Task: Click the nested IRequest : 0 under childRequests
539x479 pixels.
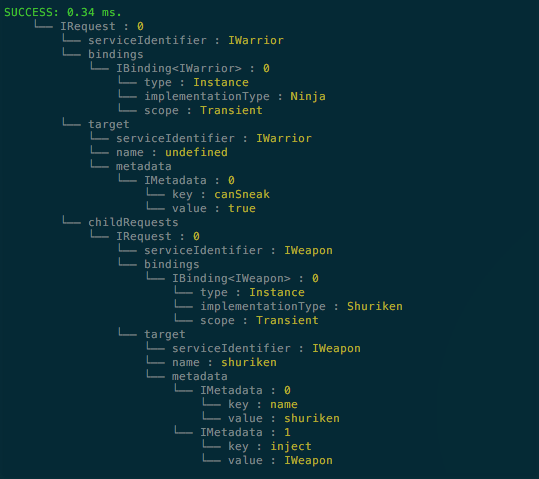Action: (158, 236)
